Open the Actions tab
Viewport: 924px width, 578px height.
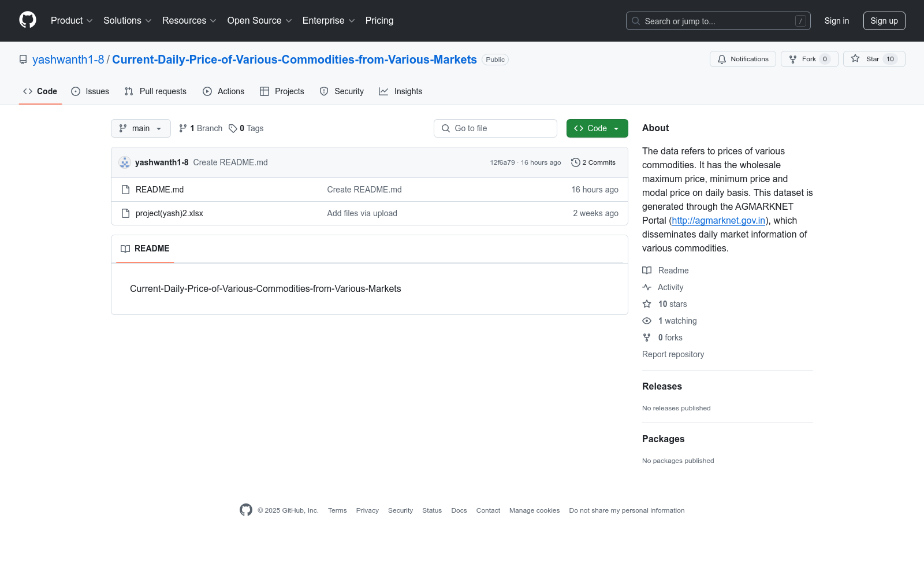click(223, 91)
